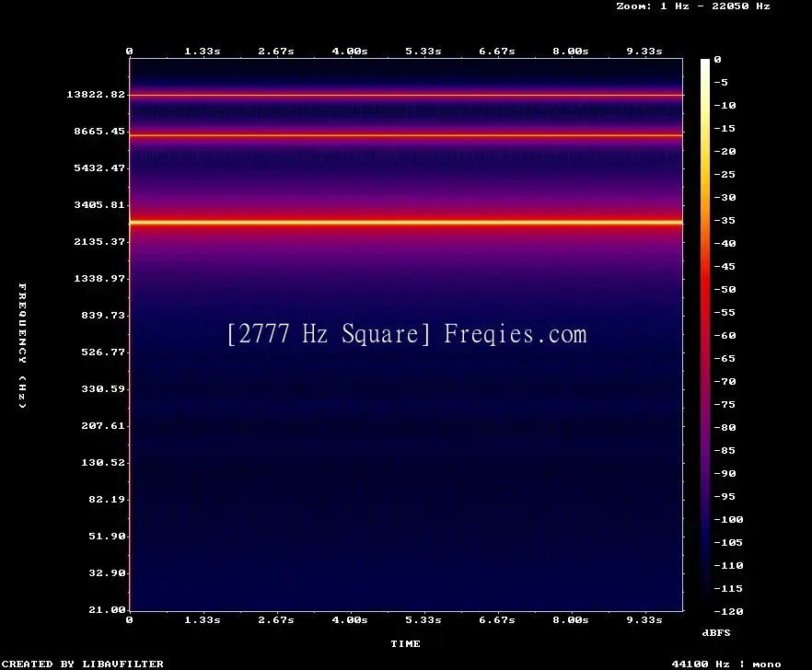Click the -30 dBFS scale label
The image size is (812, 670).
click(x=725, y=197)
